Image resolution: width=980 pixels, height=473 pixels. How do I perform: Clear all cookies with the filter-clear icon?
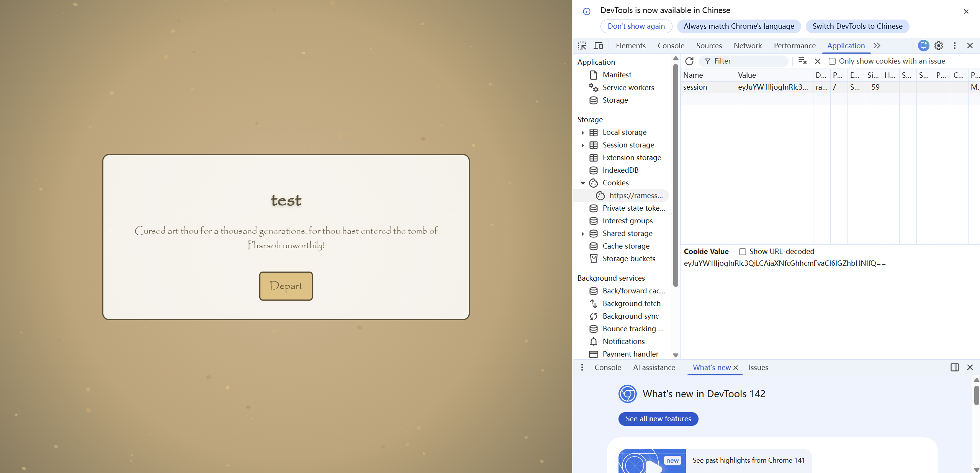[802, 61]
